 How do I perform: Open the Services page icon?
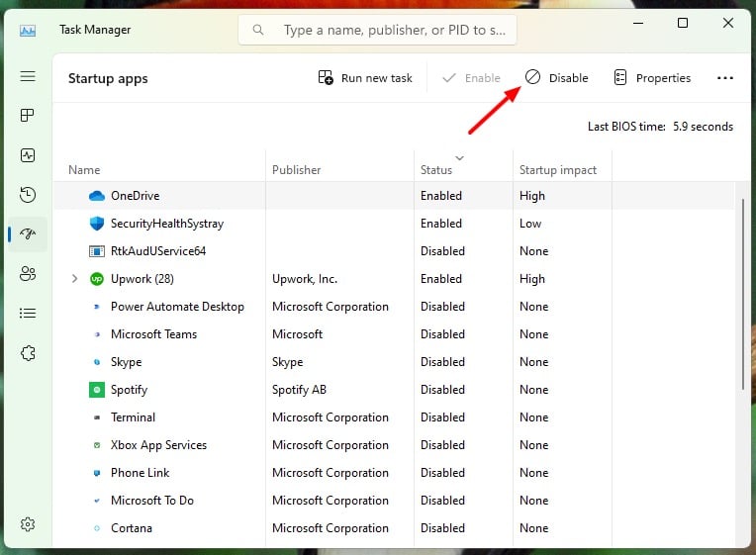pos(28,353)
